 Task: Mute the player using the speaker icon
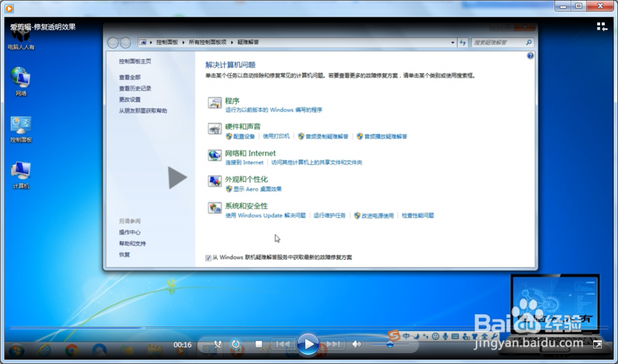click(357, 344)
